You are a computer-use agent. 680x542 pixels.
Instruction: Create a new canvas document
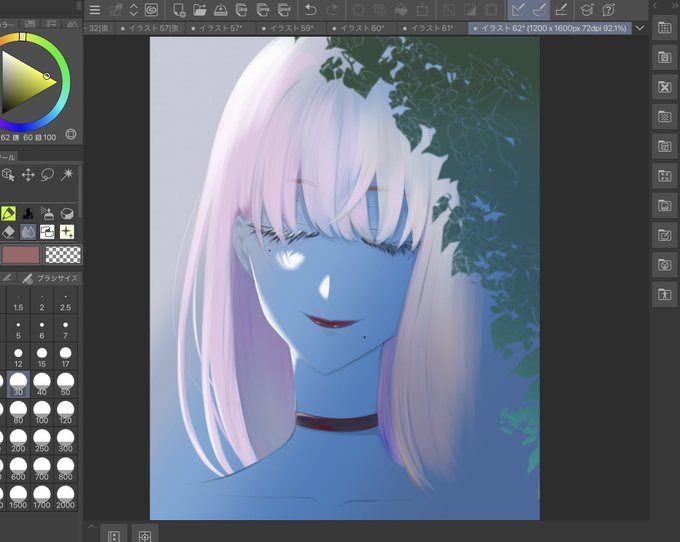pos(179,10)
